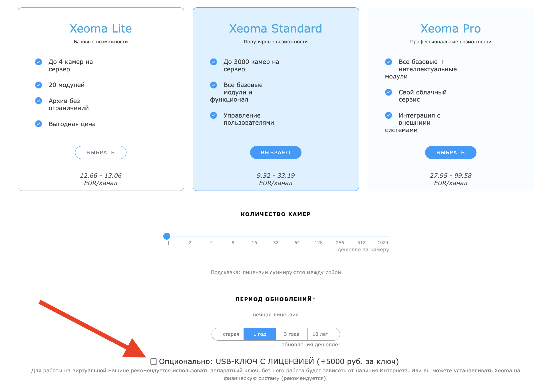Click checkmark icon beside "Свой облачный сервис"
The image size is (551, 392).
pyautogui.click(x=389, y=92)
